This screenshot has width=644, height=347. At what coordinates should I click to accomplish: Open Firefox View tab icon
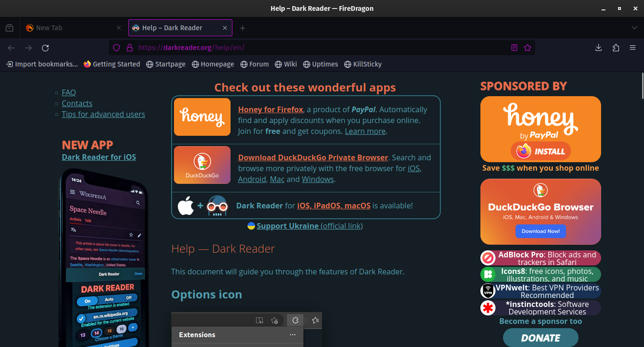point(9,28)
